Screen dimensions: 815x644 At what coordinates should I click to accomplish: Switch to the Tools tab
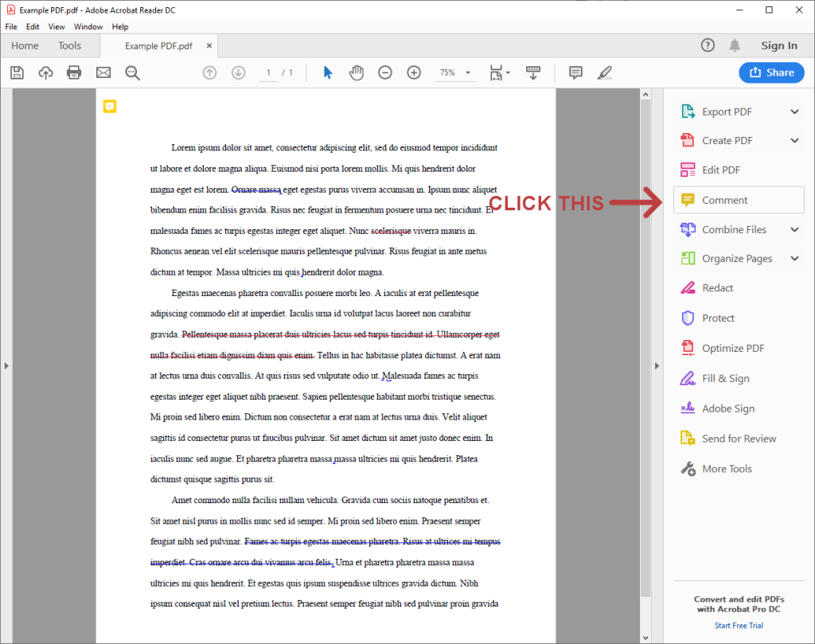point(70,45)
